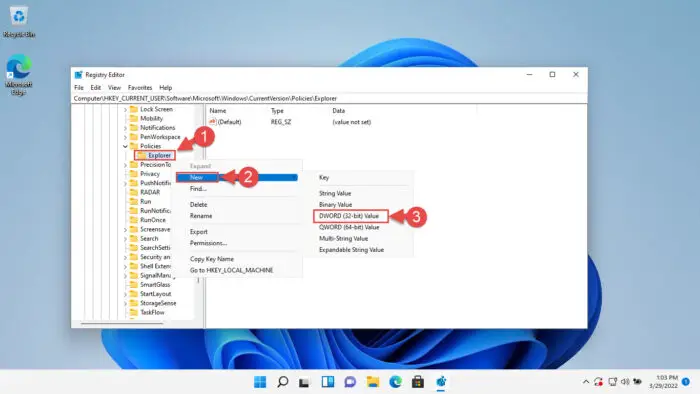The width and height of the screenshot is (700, 394).
Task: Open the Widgets icon in the taskbar
Action: pyautogui.click(x=328, y=382)
